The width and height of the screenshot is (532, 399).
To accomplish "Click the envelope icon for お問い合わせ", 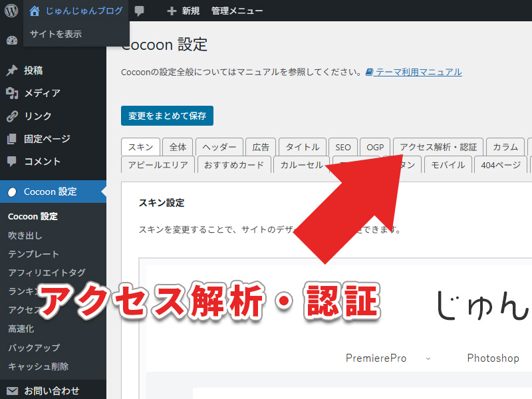I will click(x=12, y=391).
